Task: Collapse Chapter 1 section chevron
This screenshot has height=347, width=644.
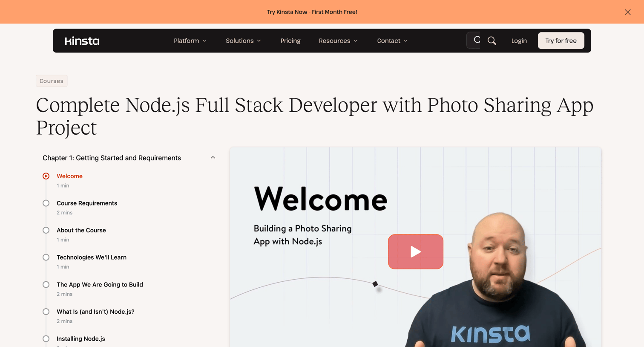Action: (x=213, y=158)
